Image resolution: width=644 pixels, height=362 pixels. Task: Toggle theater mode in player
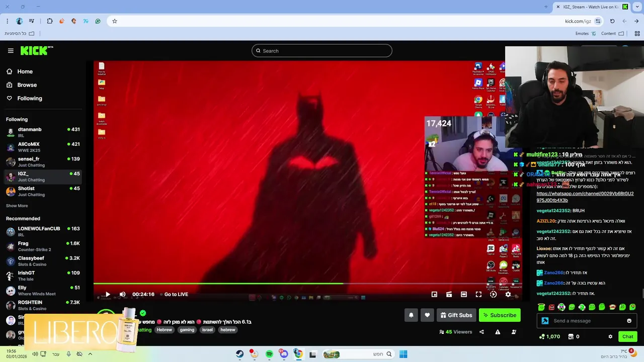point(464,294)
